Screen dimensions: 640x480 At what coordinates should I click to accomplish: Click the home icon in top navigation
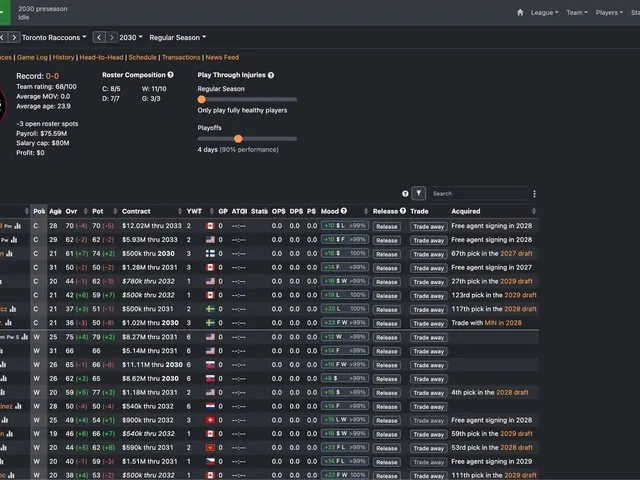click(520, 13)
